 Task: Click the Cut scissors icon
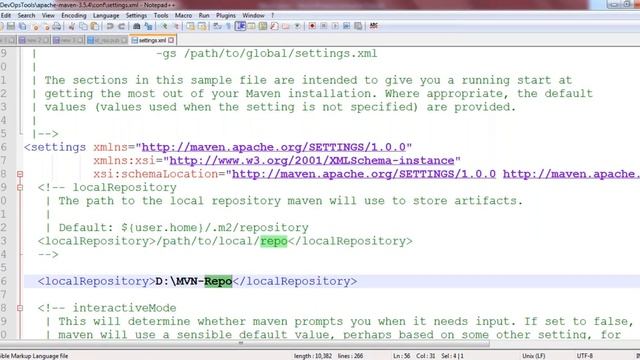coord(71,26)
